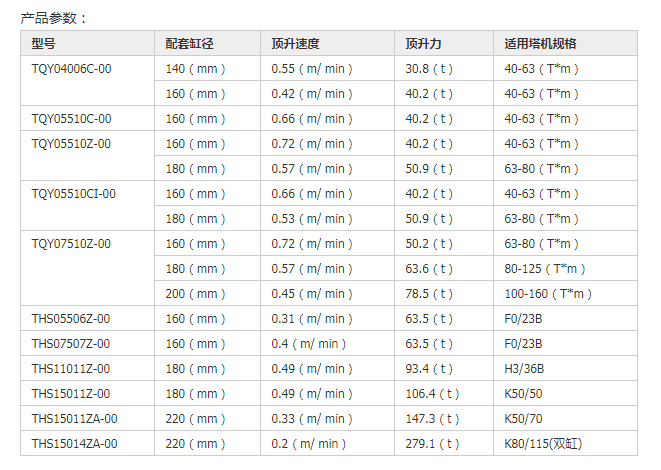
Task: Select the 0.55 (m/min) speed cell
Action: pyautogui.click(x=312, y=69)
